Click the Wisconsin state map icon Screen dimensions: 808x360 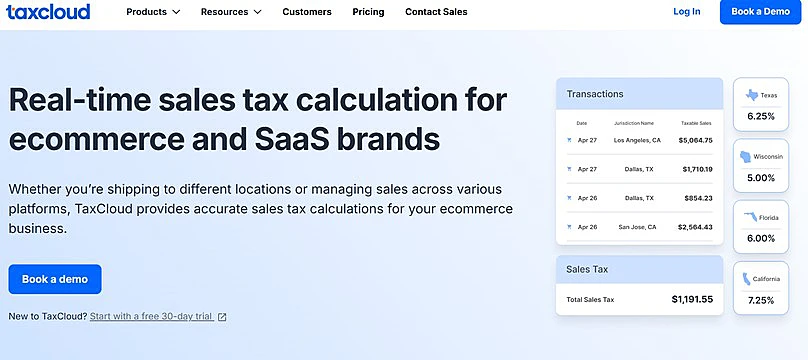(x=745, y=157)
